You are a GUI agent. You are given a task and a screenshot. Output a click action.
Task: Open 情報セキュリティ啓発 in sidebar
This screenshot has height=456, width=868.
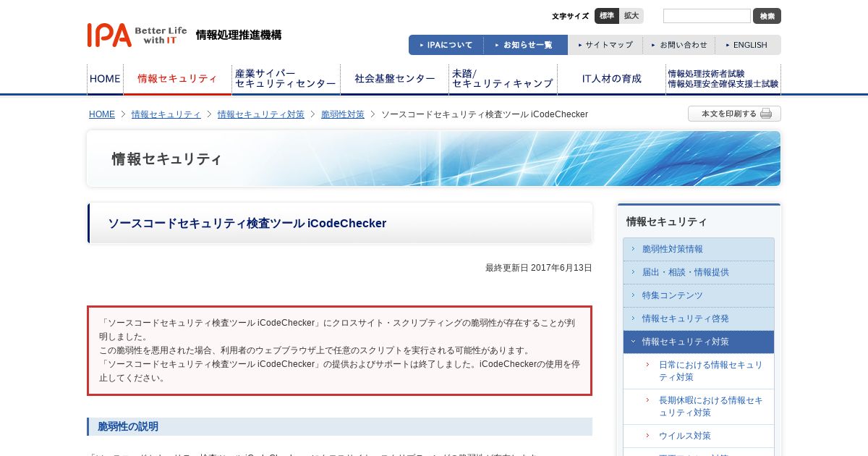tap(699, 318)
